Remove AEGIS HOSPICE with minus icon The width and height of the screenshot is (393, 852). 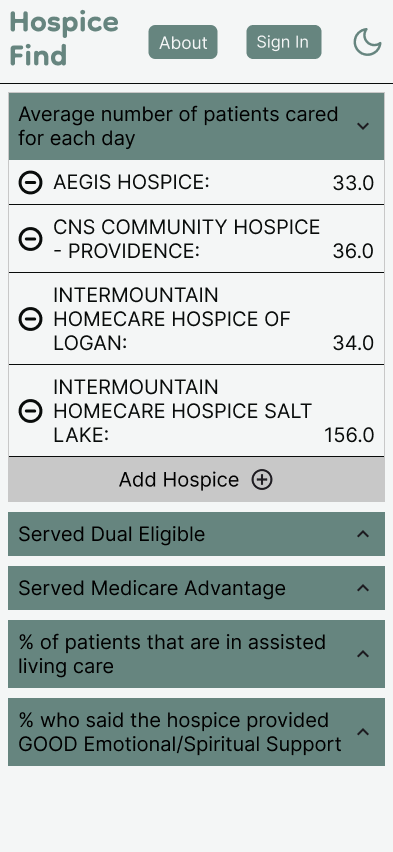(30, 182)
